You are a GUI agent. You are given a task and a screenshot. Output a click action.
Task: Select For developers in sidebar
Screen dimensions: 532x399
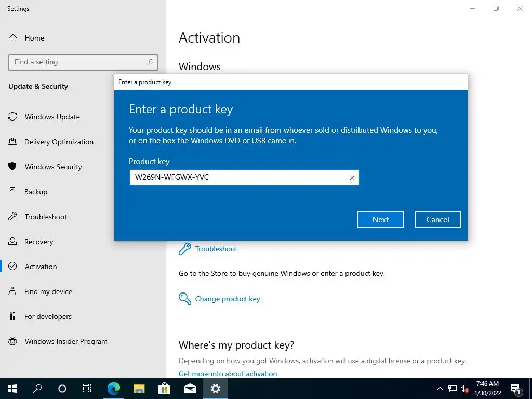point(48,316)
